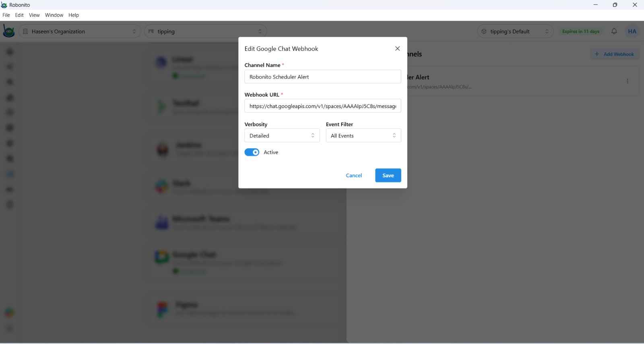Click into the Webhook URL field

tap(323, 106)
